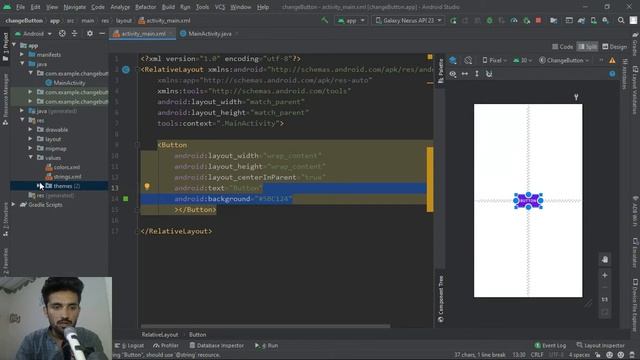640x360 pixels.
Task: Open the Profile app gauge icon
Action: coord(514,20)
